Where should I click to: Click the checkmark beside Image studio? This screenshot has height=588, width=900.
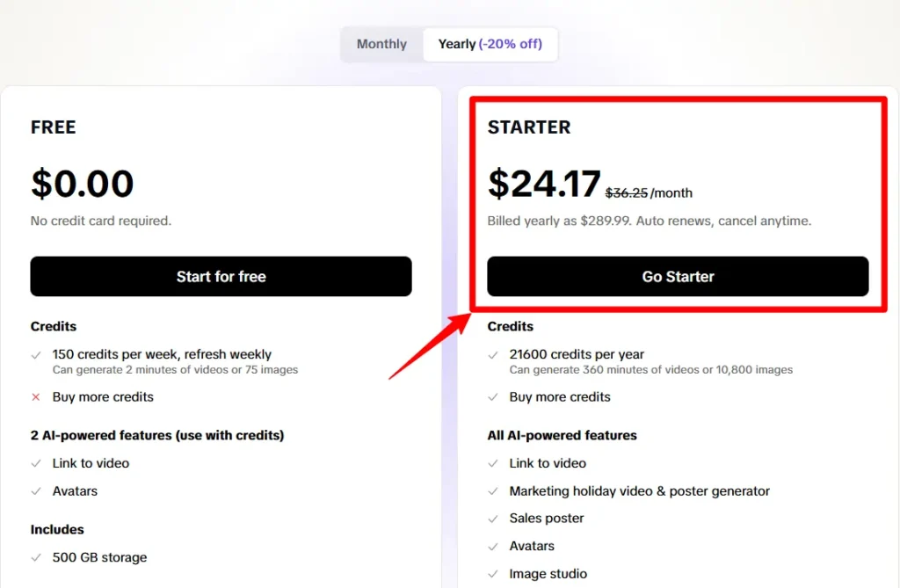494,574
